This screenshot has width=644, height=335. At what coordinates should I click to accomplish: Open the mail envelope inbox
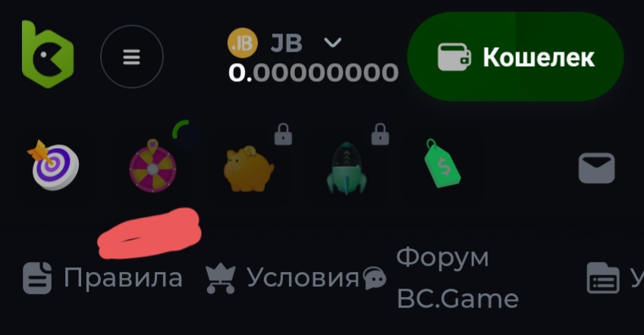coord(596,168)
